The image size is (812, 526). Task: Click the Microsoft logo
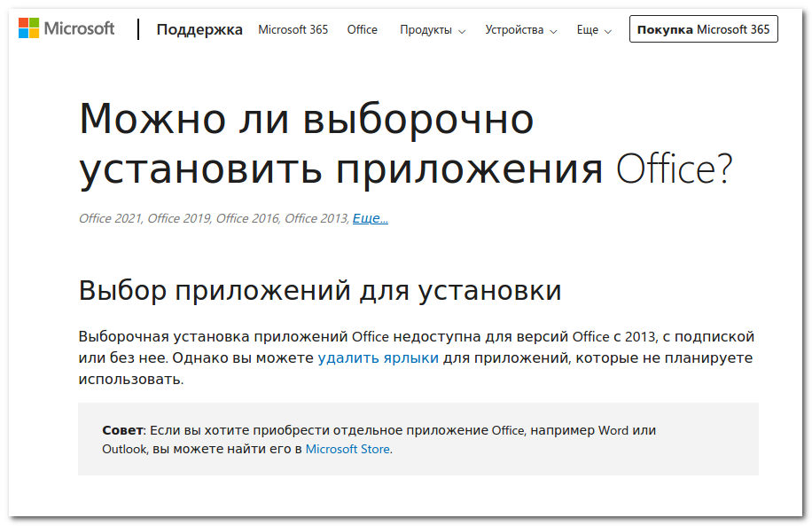click(66, 28)
